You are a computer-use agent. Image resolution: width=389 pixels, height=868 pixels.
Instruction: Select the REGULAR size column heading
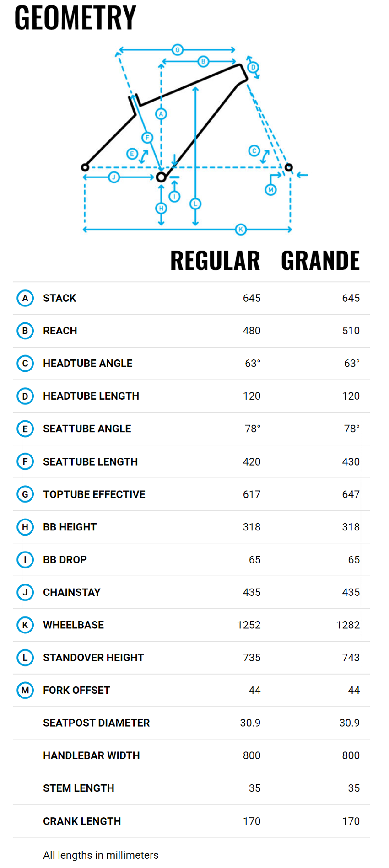pos(215,261)
